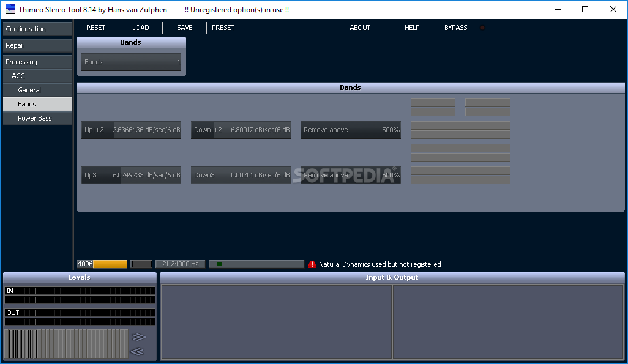
Task: Click the OUT level meter
Action: [x=80, y=317]
